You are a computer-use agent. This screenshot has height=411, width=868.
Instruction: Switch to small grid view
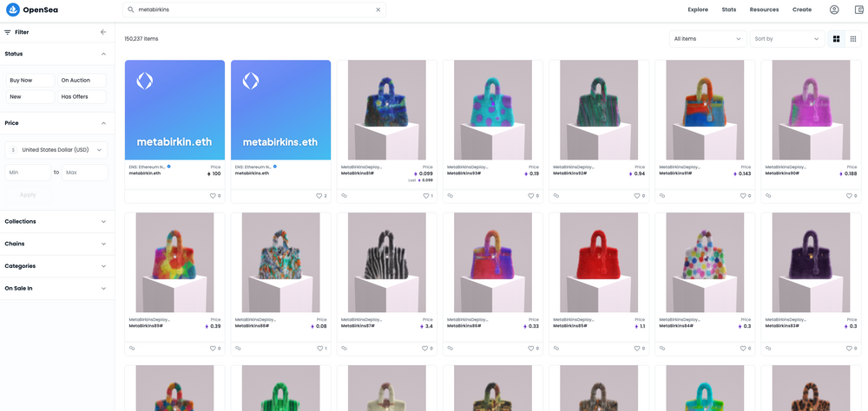pyautogui.click(x=853, y=39)
